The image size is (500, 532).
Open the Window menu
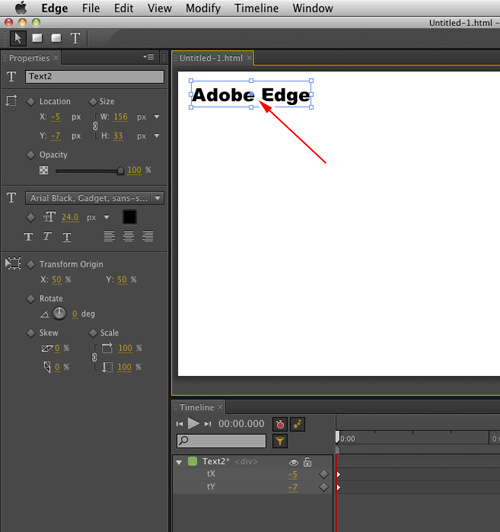click(x=313, y=8)
